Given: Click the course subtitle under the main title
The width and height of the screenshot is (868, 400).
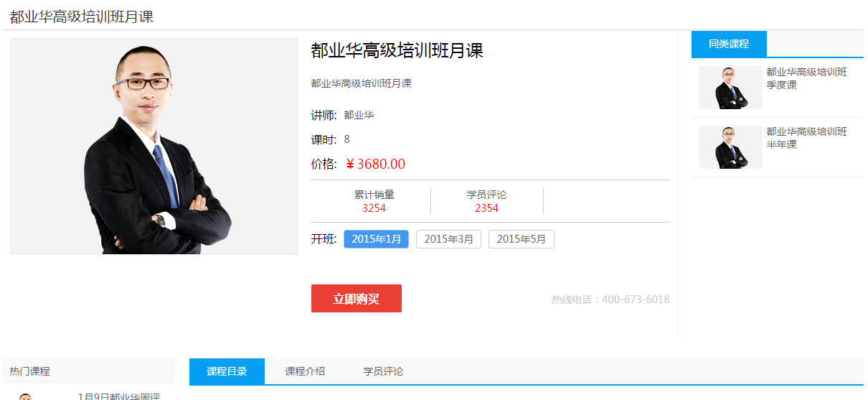Looking at the screenshot, I should coord(361,83).
